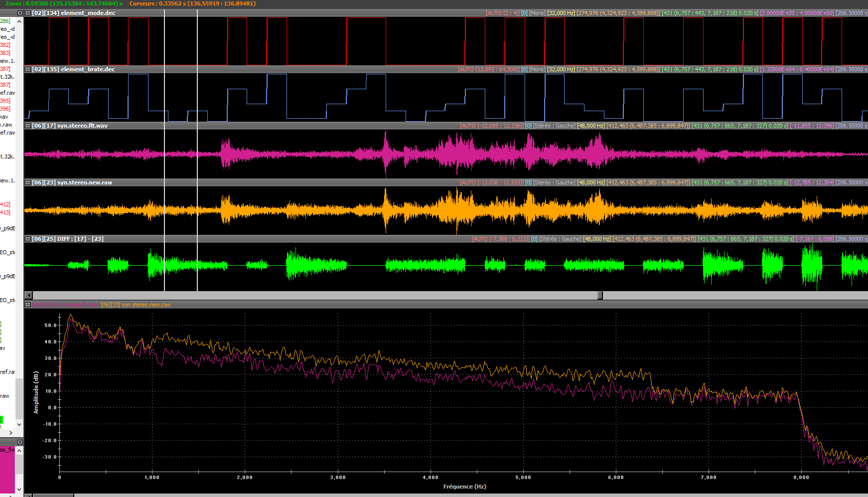
Task: Click the Mono channel label on element_brate.dec
Action: click(537, 69)
